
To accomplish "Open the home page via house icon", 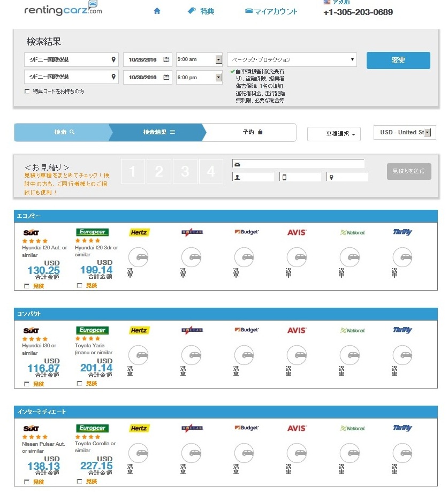I will click(x=157, y=11).
